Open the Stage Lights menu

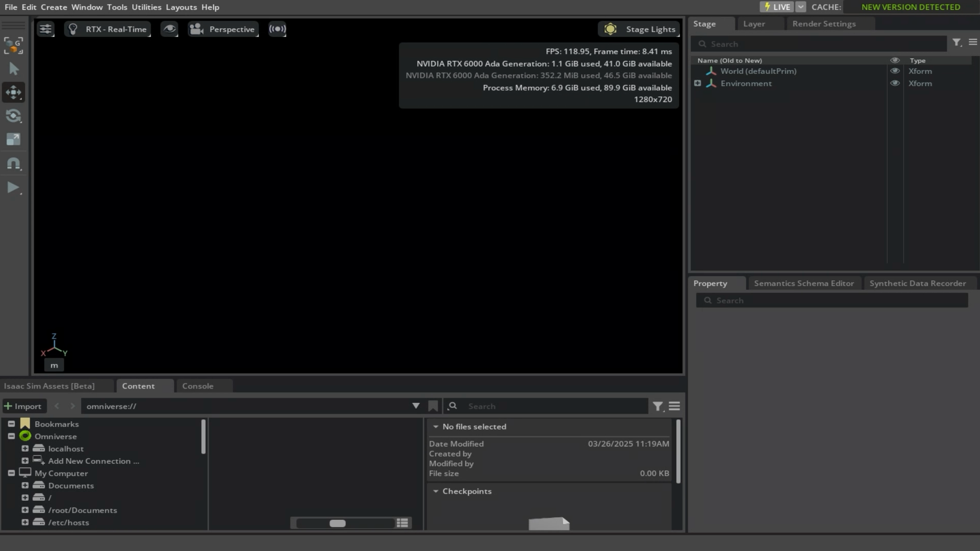(639, 29)
